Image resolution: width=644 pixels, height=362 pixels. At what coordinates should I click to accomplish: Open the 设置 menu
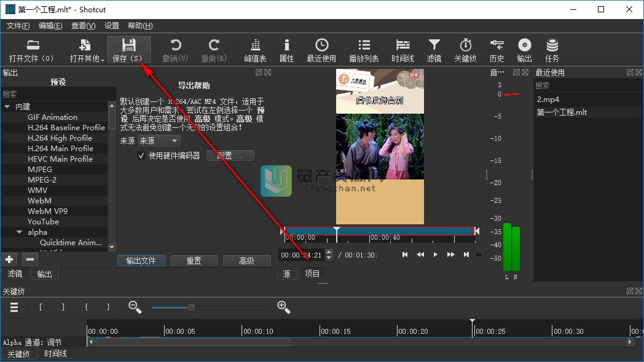coord(112,25)
